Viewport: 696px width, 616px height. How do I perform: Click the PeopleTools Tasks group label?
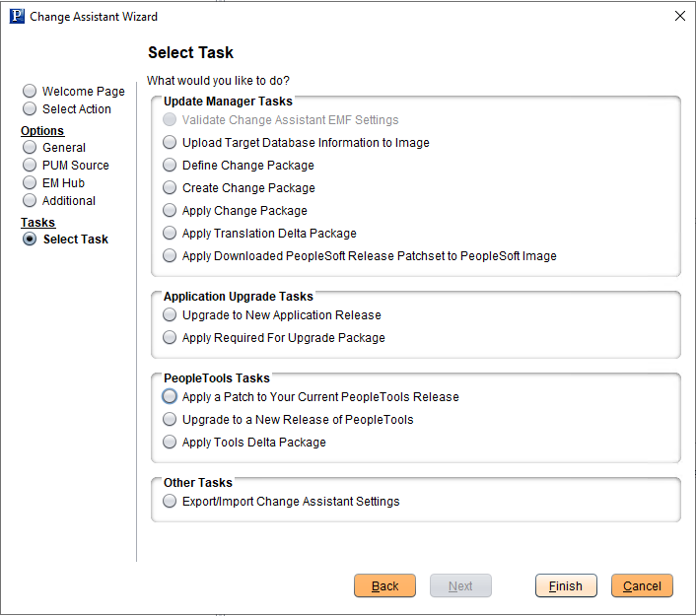[x=217, y=378]
